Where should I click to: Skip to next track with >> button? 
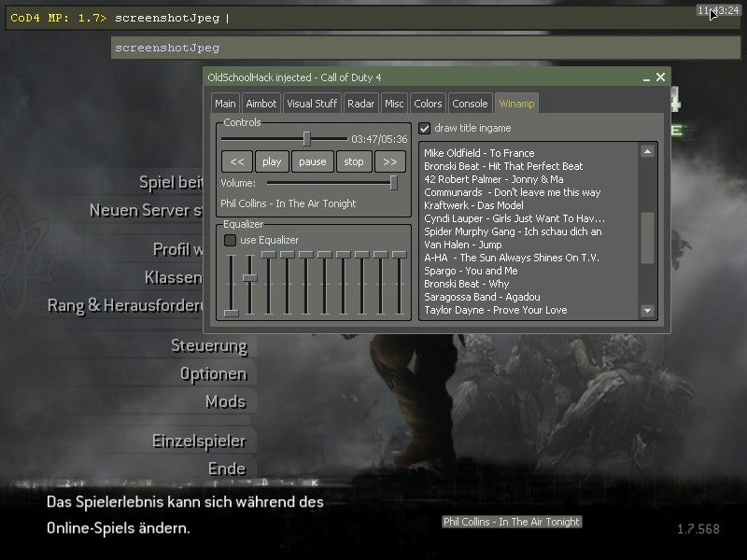click(x=390, y=161)
